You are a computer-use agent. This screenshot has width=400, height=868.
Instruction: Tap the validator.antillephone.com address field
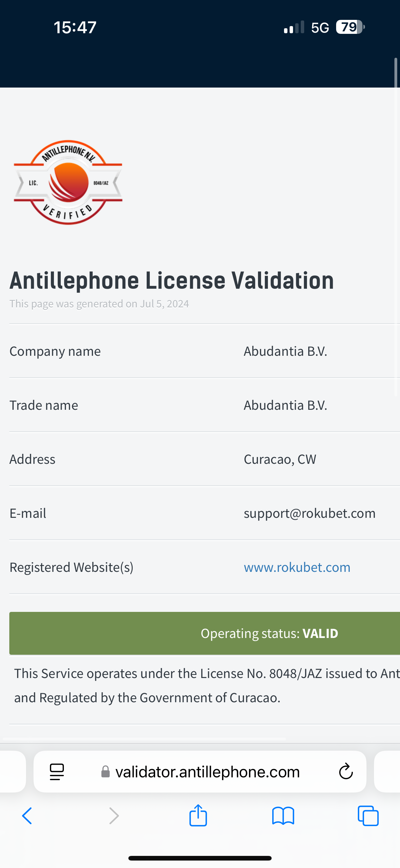tap(207, 771)
